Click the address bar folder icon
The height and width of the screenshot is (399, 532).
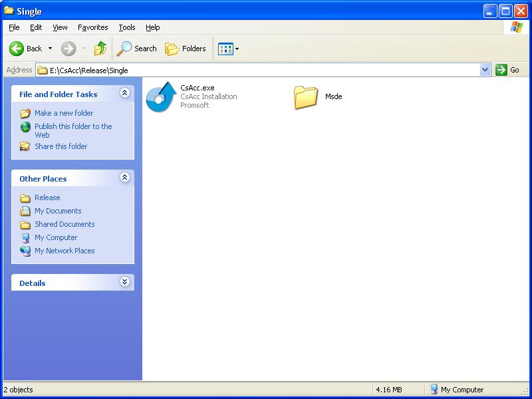(x=43, y=70)
